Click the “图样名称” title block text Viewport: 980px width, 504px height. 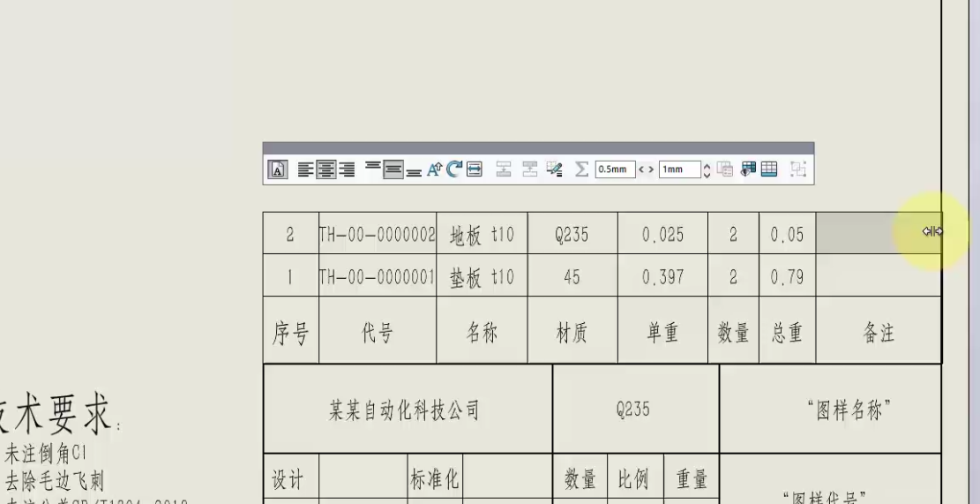click(848, 410)
